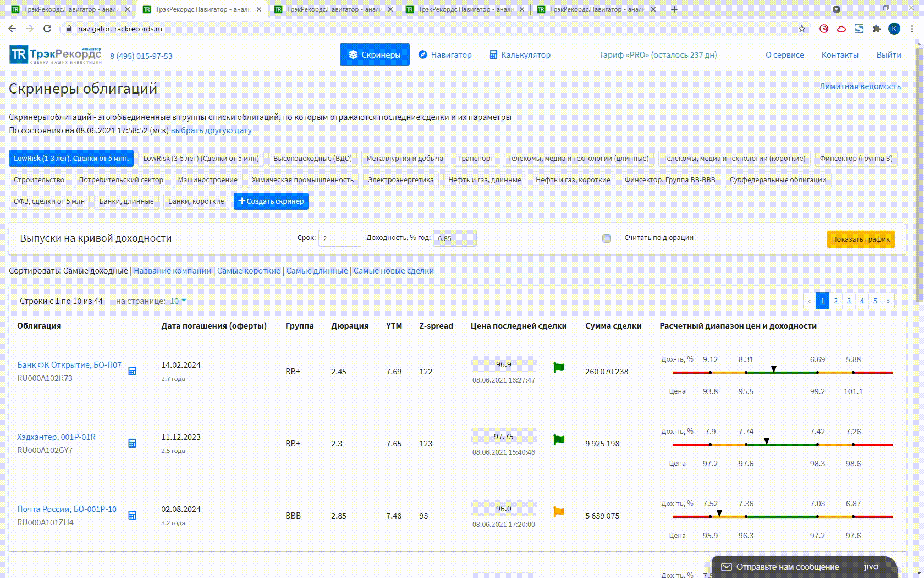This screenshot has width=924, height=578.
Task: Open Chrome three-dot menu
Action: pyautogui.click(x=912, y=29)
